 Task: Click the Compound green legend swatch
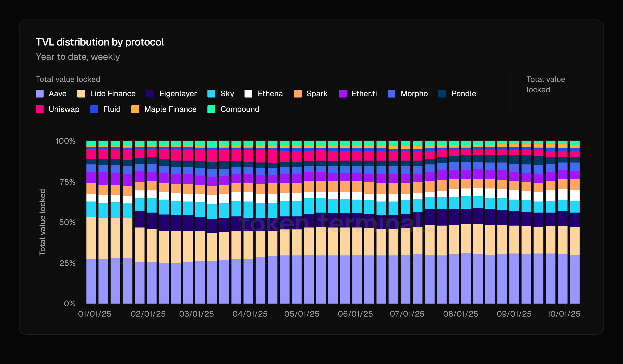(211, 109)
